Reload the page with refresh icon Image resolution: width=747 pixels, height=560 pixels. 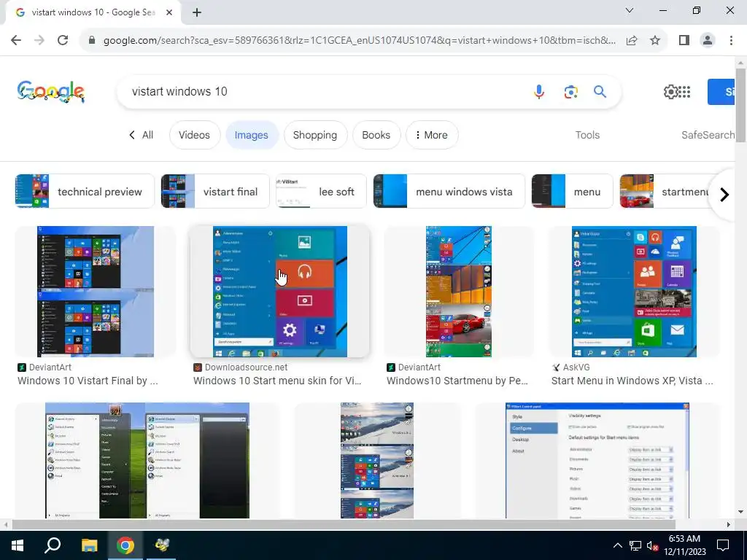(x=63, y=40)
